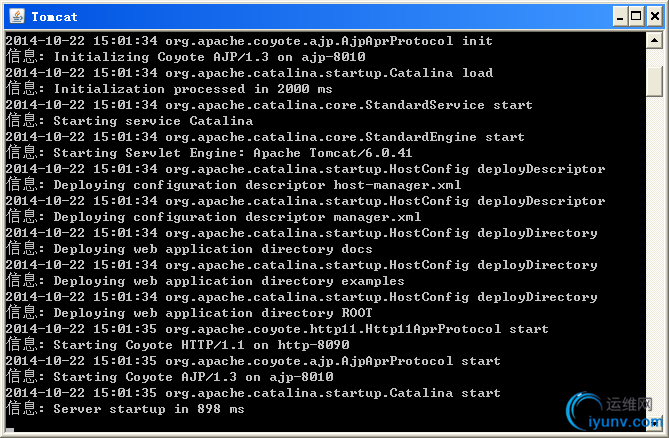Click the "directory examples" deployment line
The height and width of the screenshot is (438, 669).
[333, 281]
